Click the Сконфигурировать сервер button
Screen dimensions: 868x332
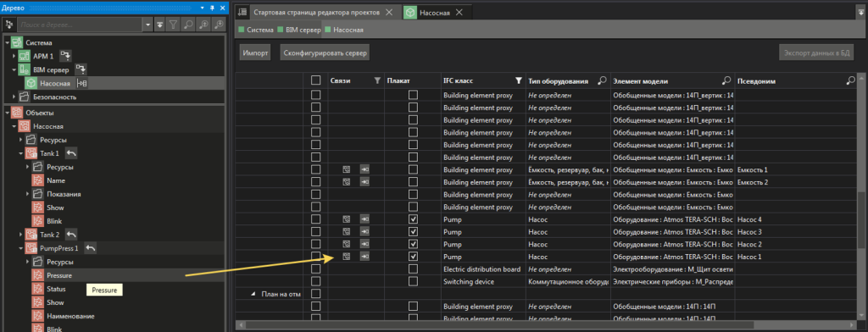pyautogui.click(x=325, y=53)
